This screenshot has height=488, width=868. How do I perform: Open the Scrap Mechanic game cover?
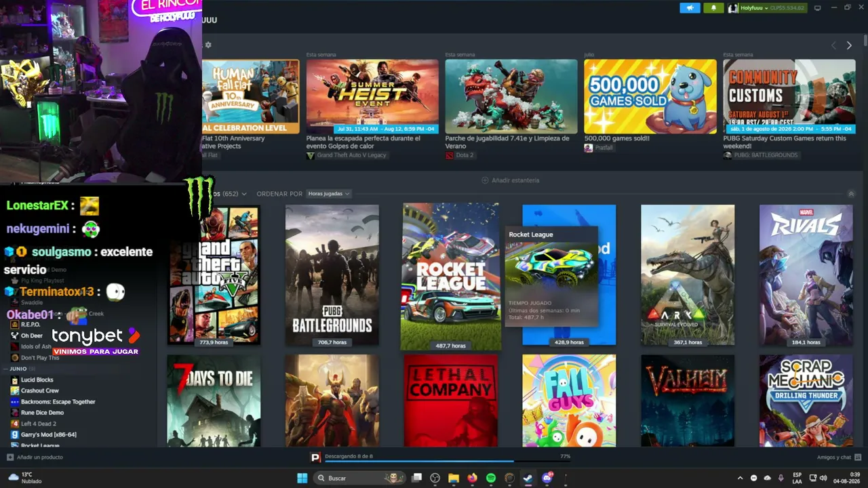[x=806, y=401]
